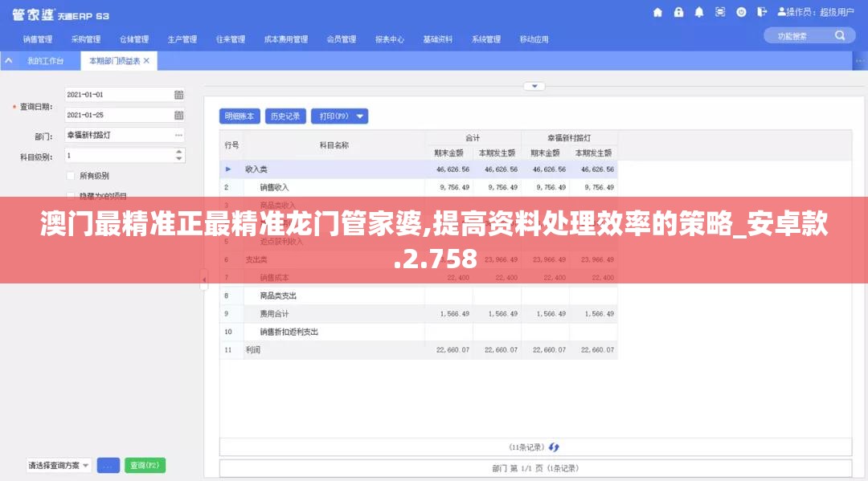Open the 仓储管理 menu
This screenshot has height=481, width=868.
(134, 39)
